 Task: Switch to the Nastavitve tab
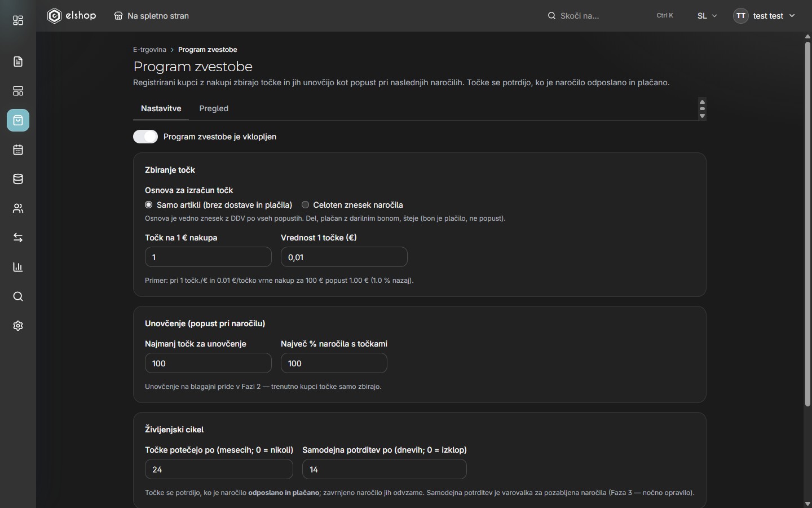tap(161, 108)
